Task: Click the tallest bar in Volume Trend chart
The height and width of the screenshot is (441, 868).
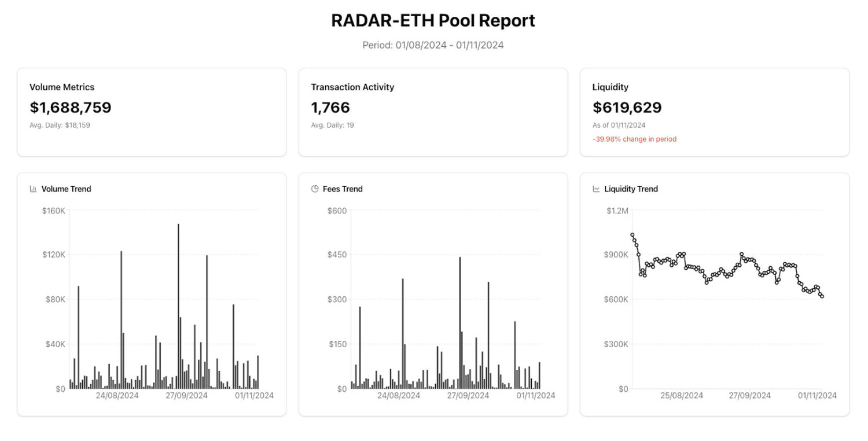Action: pyautogui.click(x=178, y=307)
